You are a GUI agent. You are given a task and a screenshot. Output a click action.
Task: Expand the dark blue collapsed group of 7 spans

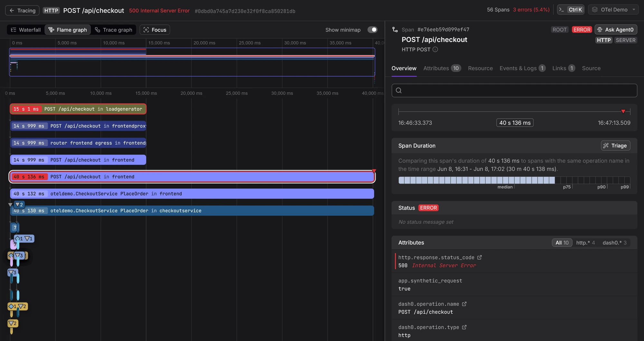point(14,228)
